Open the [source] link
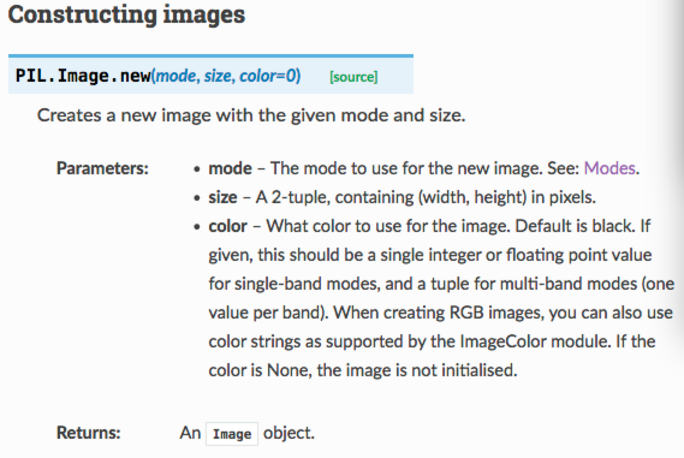 tap(353, 77)
